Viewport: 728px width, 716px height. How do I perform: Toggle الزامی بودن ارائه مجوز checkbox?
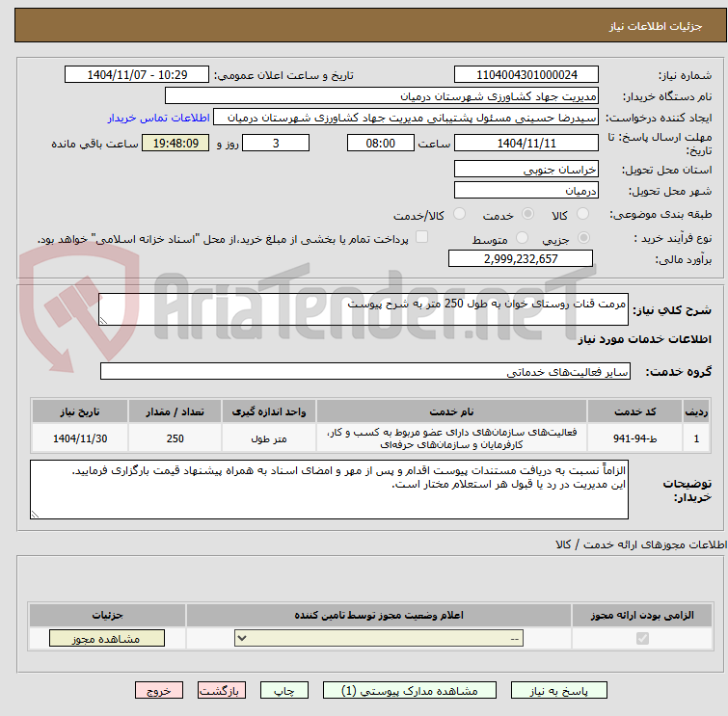coord(642,639)
